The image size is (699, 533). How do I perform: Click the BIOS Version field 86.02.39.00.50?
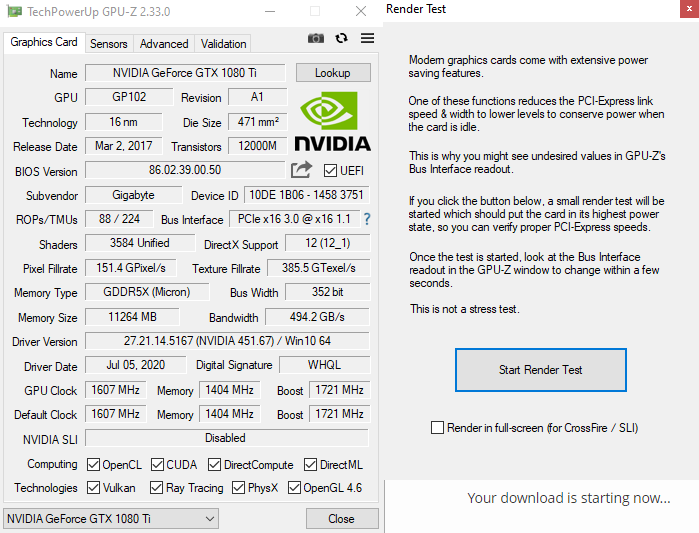185,170
